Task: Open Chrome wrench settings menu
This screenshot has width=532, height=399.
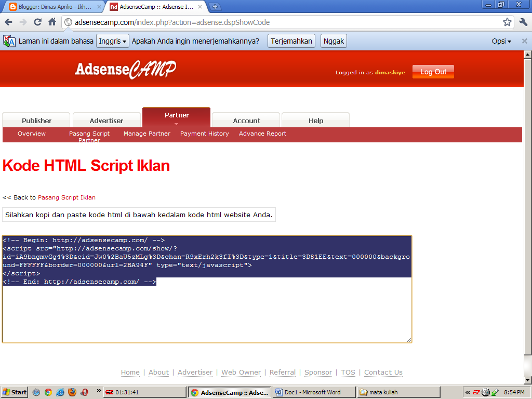Action: 523,22
